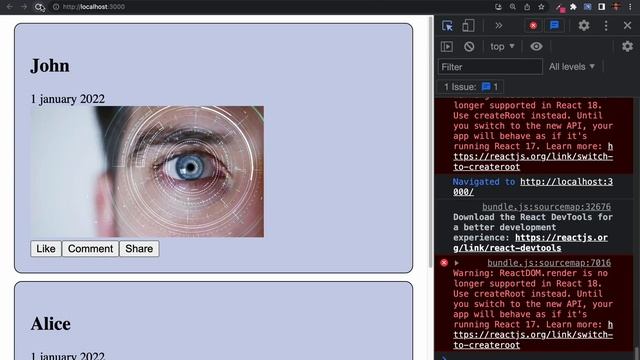This screenshot has height=360, width=640.
Task: Focus the console Filter input
Action: click(490, 67)
